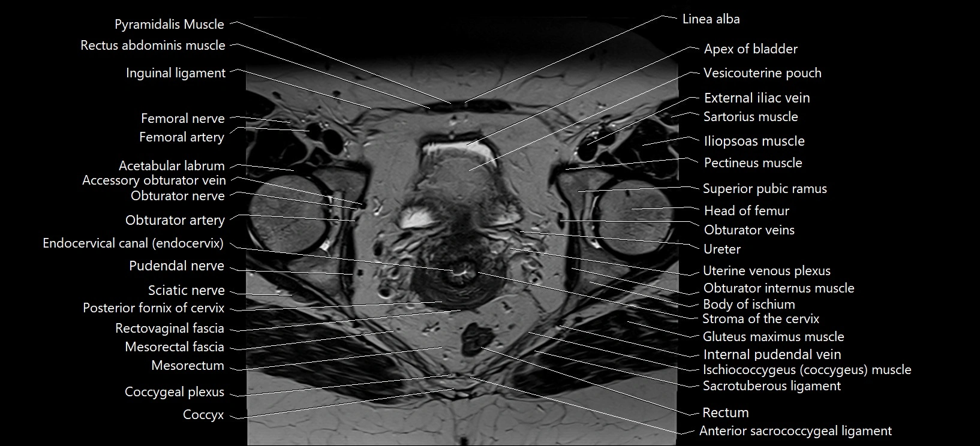Click the Vesicouterine pouch label
Image resolution: width=980 pixels, height=446 pixels.
pos(762,73)
